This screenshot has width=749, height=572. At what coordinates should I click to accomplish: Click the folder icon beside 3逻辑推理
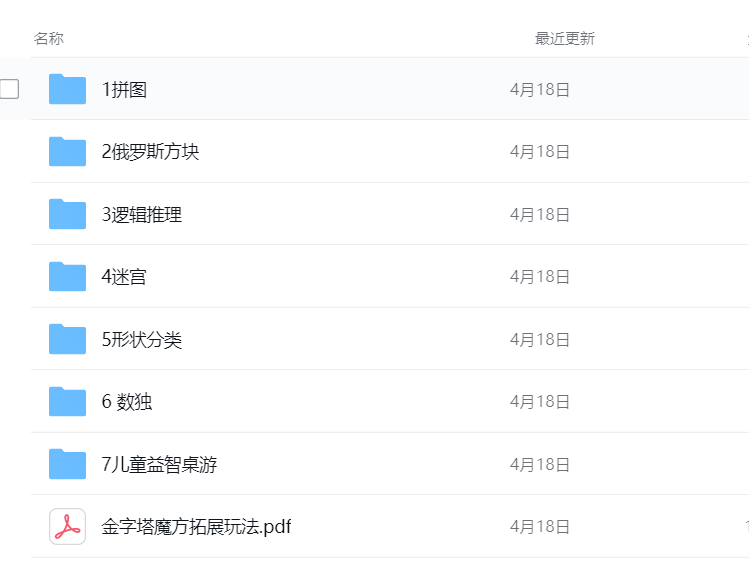(x=67, y=214)
